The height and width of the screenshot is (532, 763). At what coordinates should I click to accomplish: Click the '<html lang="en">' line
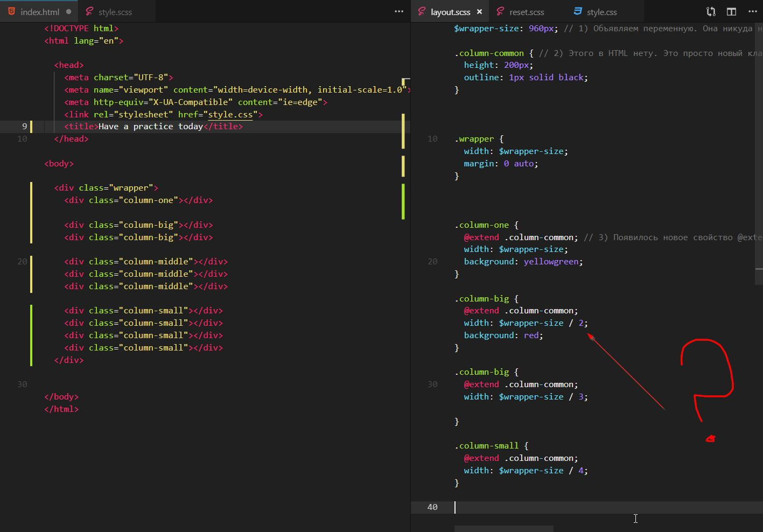84,40
